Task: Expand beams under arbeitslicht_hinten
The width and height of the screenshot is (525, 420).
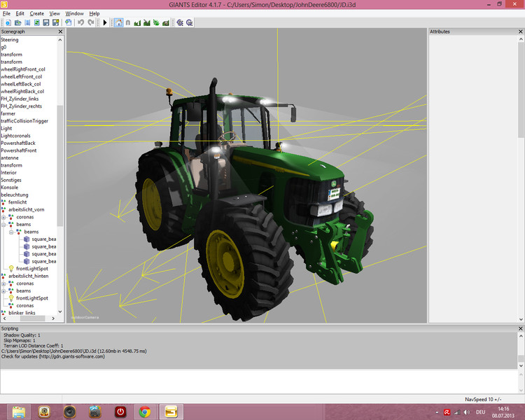Action: point(3,290)
